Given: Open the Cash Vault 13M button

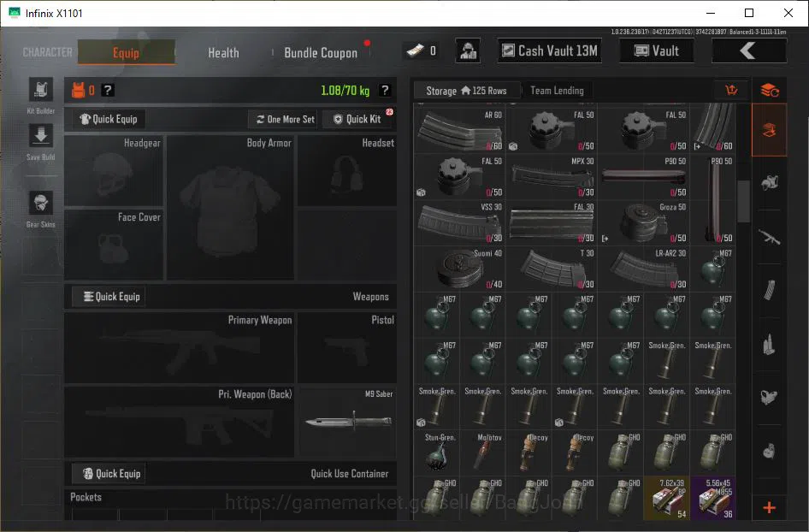Looking at the screenshot, I should (550, 50).
